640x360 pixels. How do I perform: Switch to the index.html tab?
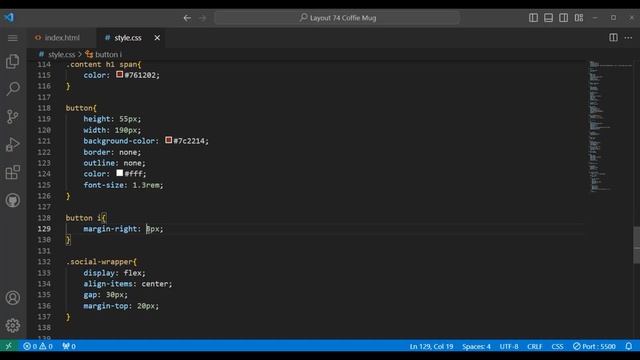point(62,38)
